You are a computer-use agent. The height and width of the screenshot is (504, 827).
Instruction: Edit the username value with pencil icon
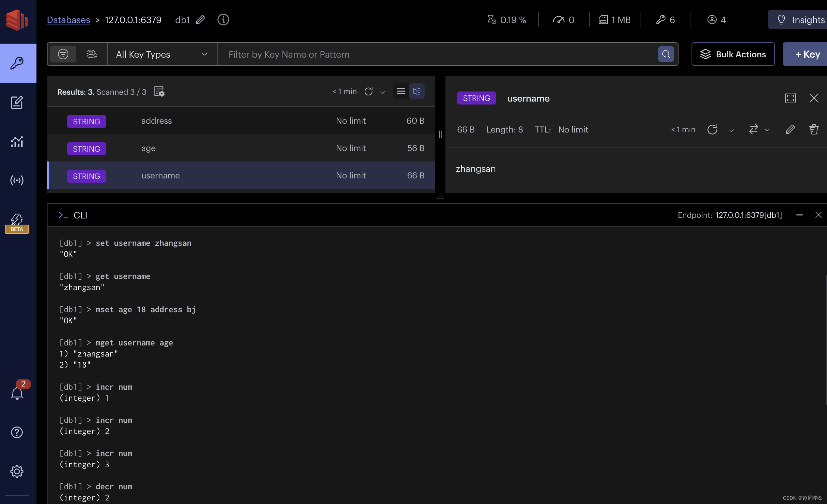(x=790, y=130)
